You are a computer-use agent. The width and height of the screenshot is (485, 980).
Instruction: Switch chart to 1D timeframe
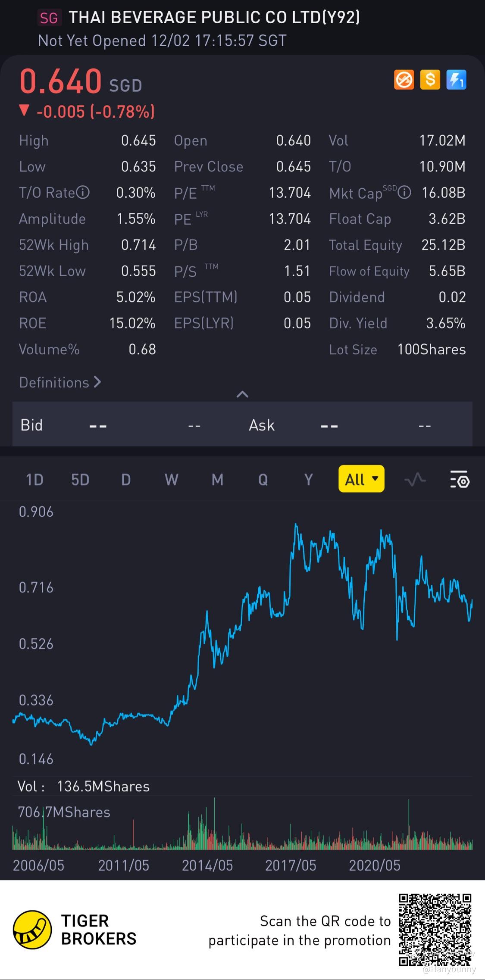click(34, 480)
